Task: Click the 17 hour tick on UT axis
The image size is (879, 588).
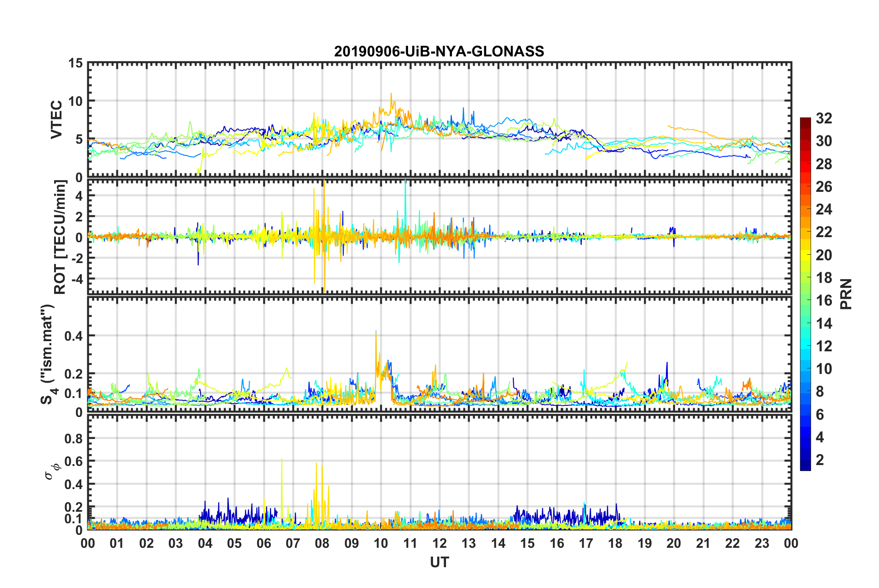Action: point(586,544)
